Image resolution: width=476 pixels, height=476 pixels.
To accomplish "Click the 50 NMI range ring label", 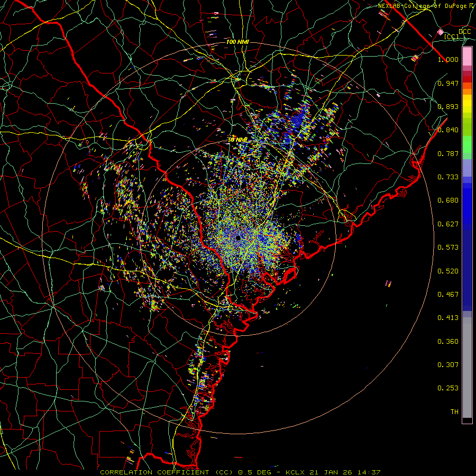I will tap(237, 140).
